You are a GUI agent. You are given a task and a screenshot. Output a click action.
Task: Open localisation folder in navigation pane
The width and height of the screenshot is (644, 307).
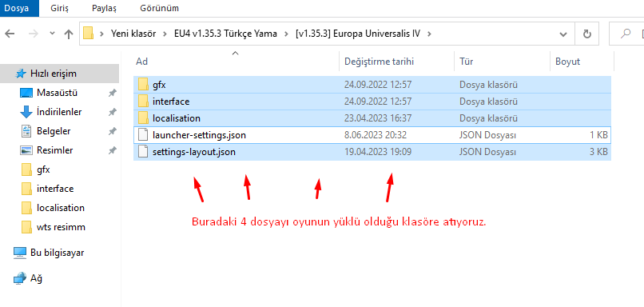(60, 208)
